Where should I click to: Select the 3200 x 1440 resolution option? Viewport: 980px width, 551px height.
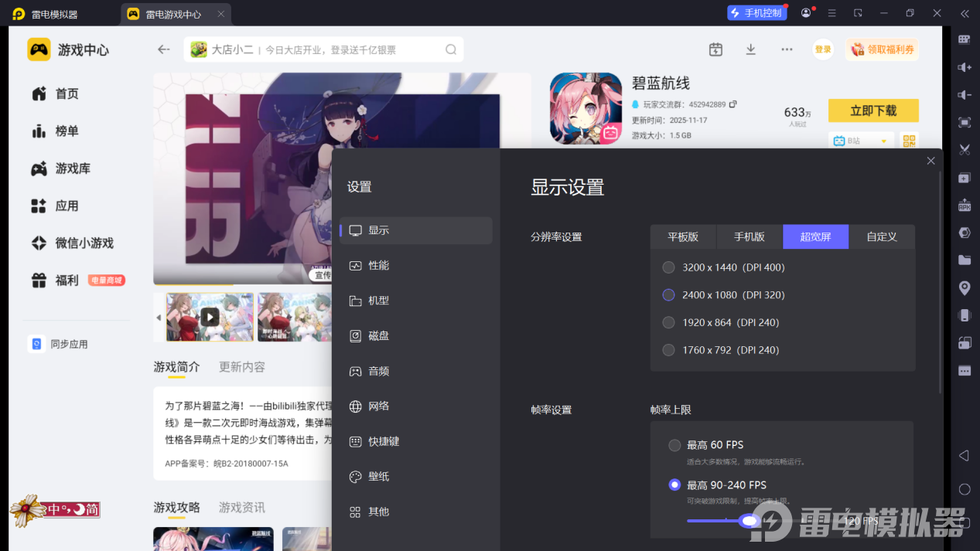tap(723, 267)
